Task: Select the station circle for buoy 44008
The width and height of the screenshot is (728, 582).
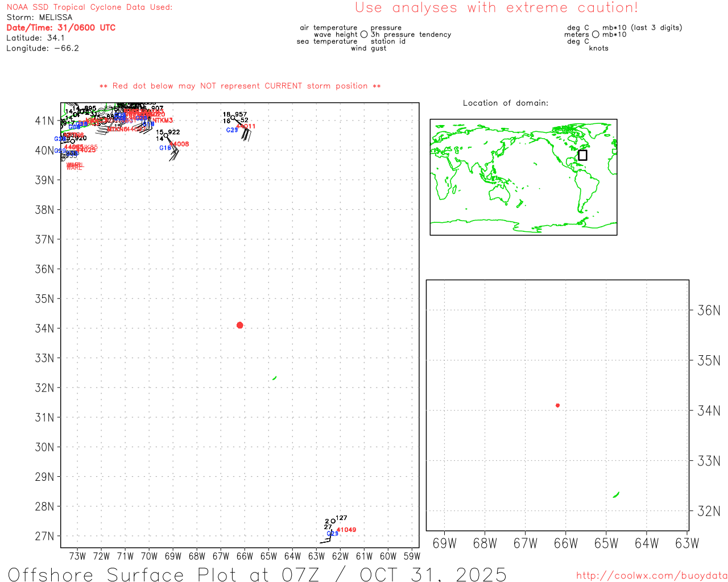Action: [166, 135]
